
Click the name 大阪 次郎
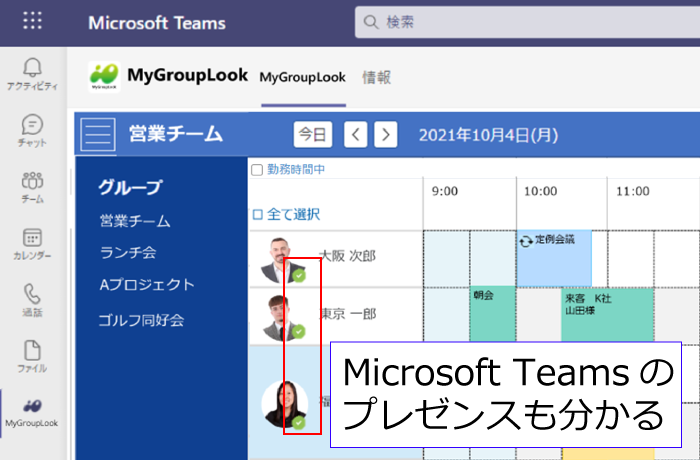pyautogui.click(x=349, y=256)
